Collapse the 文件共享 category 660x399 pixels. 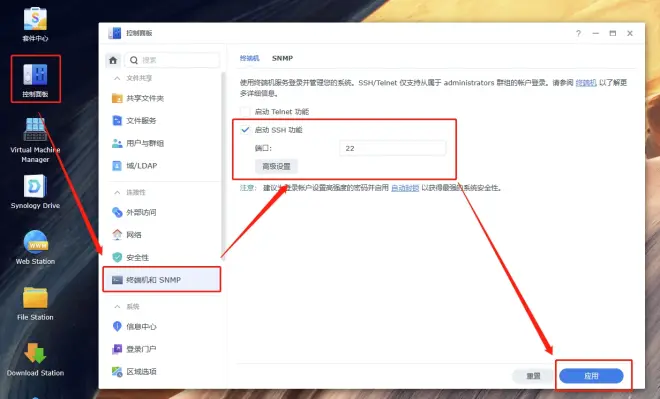pyautogui.click(x=117, y=78)
